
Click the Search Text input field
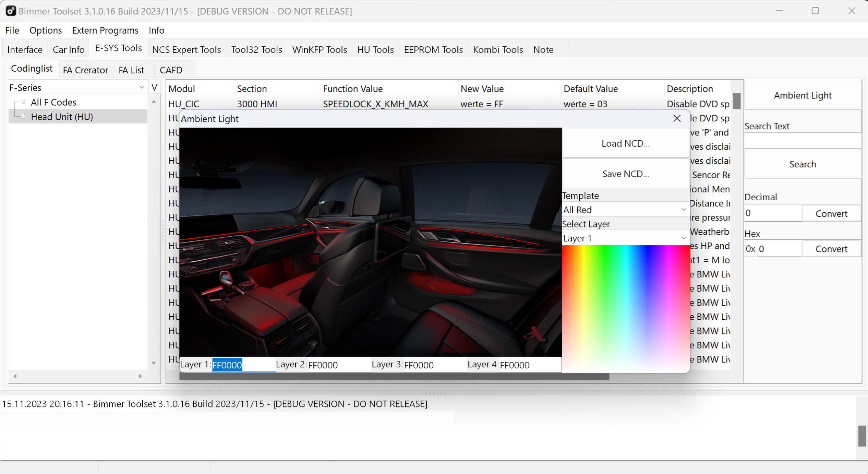pyautogui.click(x=803, y=141)
